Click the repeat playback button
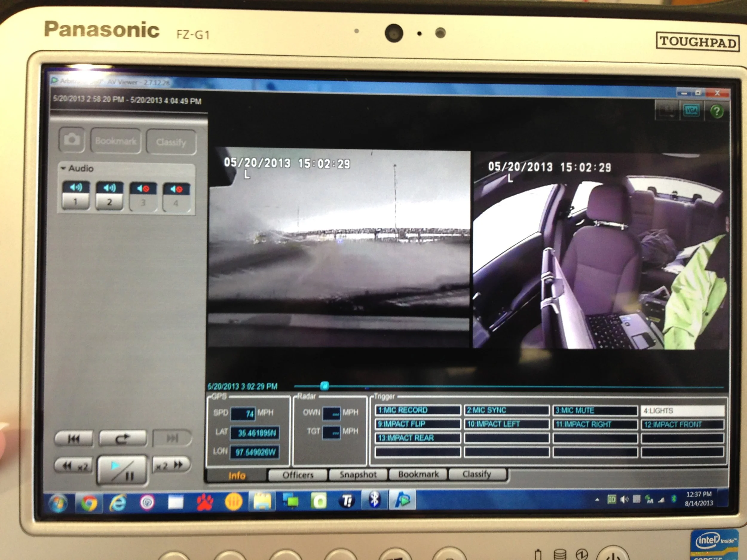The image size is (747, 560). point(122,438)
